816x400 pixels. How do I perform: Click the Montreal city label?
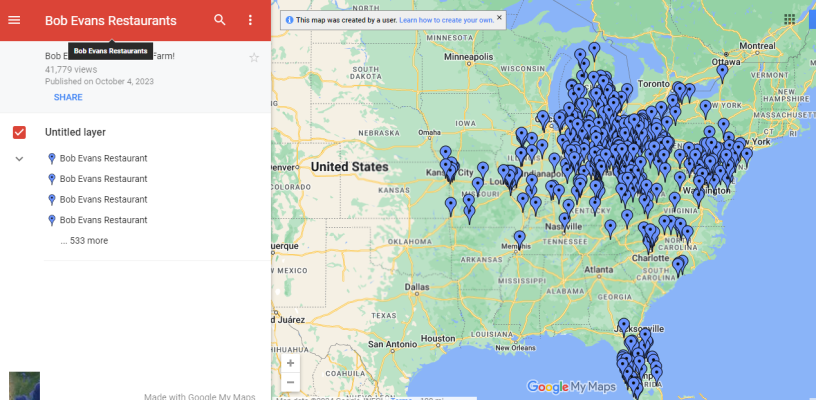click(757, 46)
